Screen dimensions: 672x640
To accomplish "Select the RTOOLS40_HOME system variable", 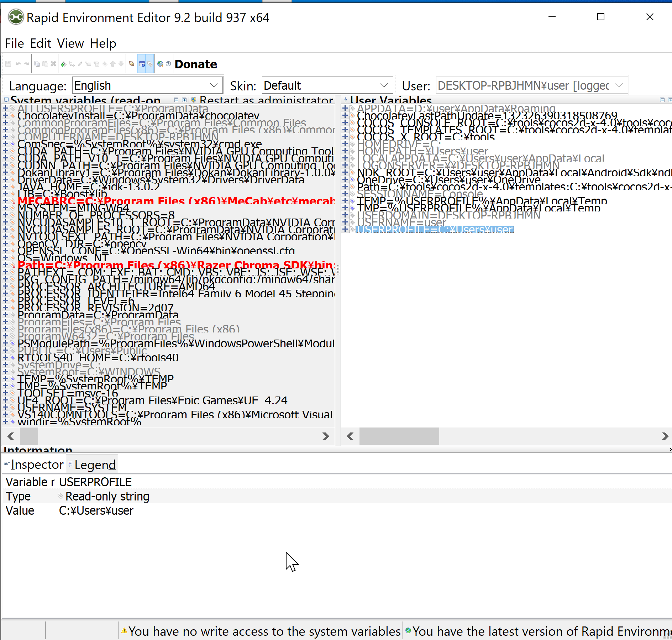I will pyautogui.click(x=98, y=357).
